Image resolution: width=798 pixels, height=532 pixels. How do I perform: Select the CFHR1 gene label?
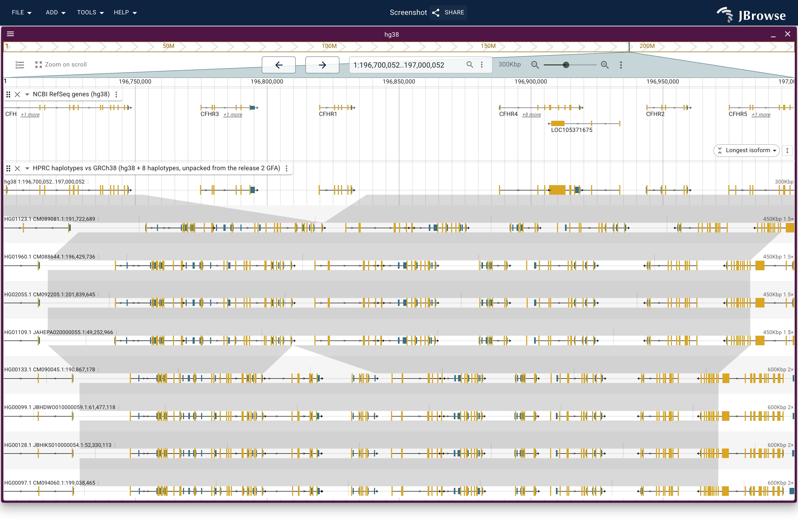[328, 114]
